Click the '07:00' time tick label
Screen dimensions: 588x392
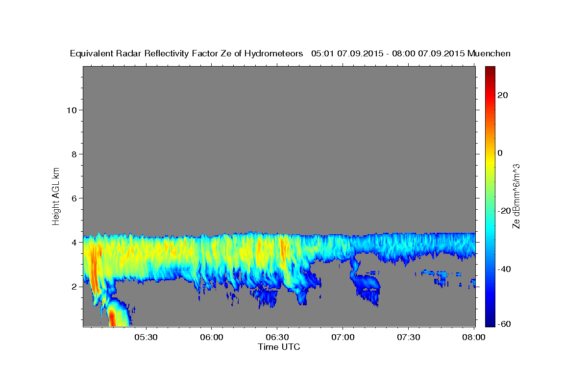pos(343,337)
